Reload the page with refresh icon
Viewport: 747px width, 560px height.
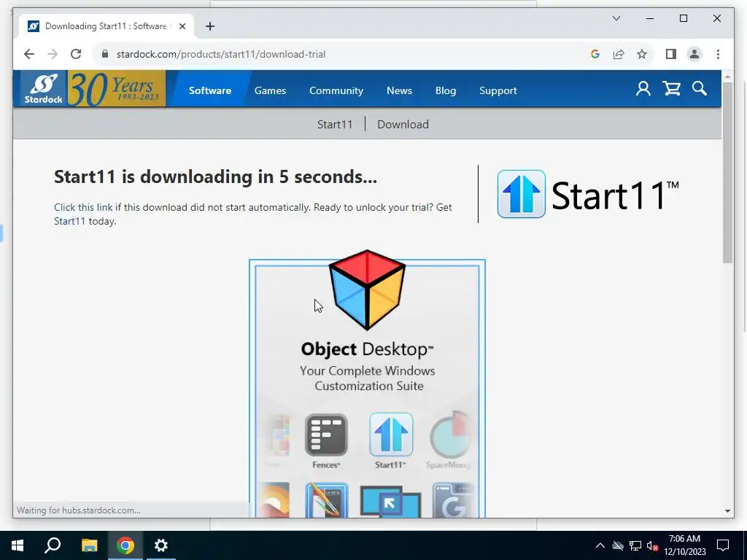76,54
